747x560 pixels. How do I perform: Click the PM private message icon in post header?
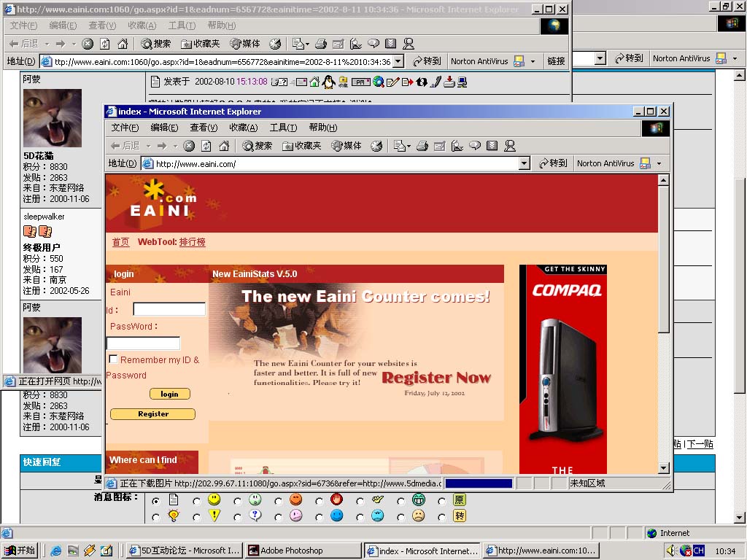coord(360,82)
